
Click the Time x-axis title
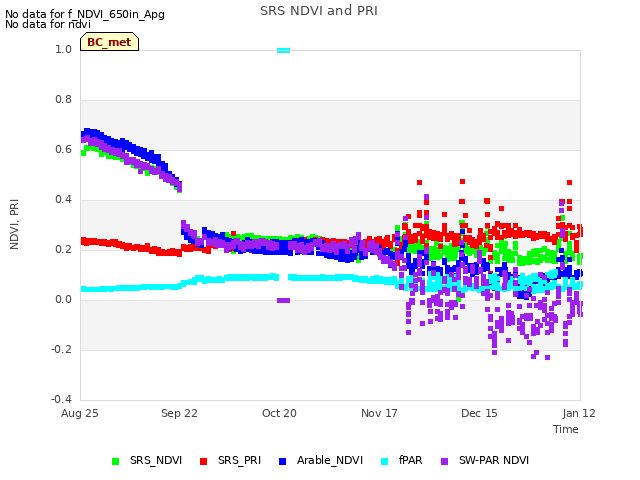pyautogui.click(x=566, y=429)
